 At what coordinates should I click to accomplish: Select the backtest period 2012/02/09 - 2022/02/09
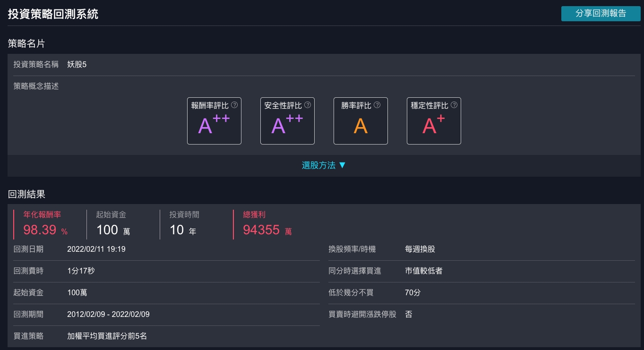click(108, 314)
